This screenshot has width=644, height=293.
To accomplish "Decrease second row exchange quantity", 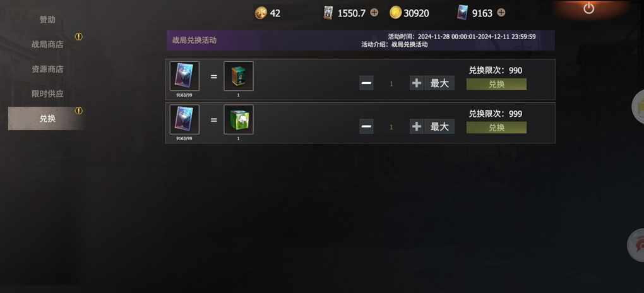I will [366, 126].
